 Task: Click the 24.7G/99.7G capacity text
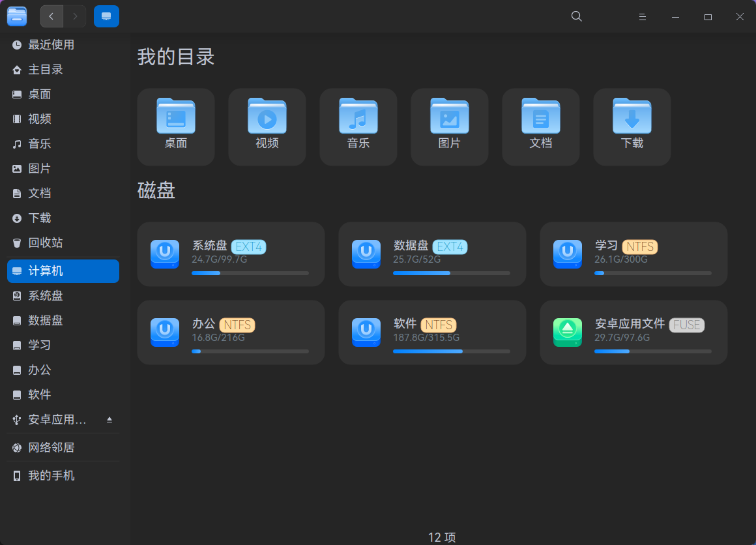pyautogui.click(x=220, y=259)
